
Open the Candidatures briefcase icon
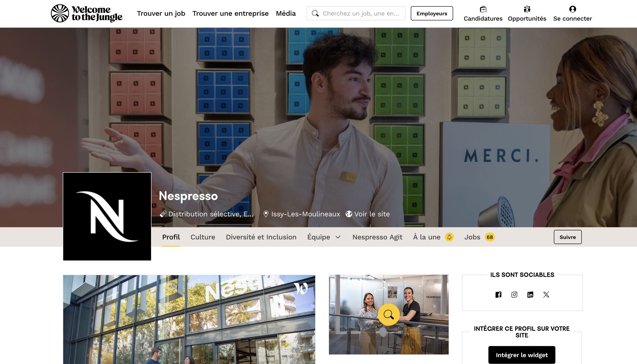pos(483,9)
